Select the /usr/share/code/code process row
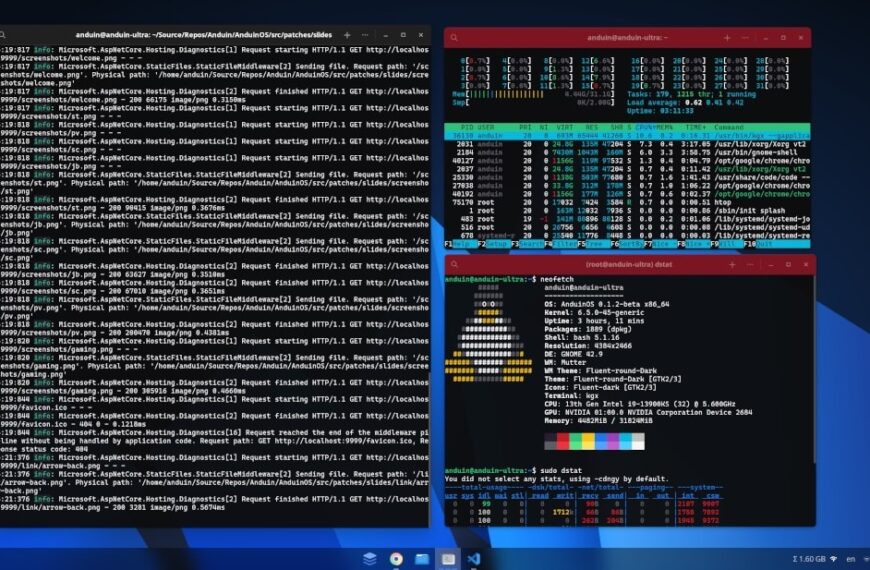The width and height of the screenshot is (870, 570). [x=627, y=177]
